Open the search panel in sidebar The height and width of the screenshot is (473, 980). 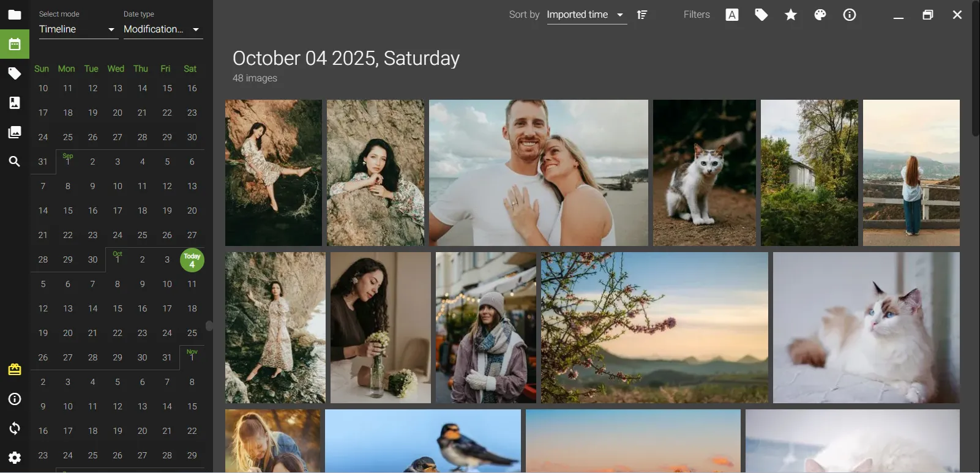click(x=15, y=162)
